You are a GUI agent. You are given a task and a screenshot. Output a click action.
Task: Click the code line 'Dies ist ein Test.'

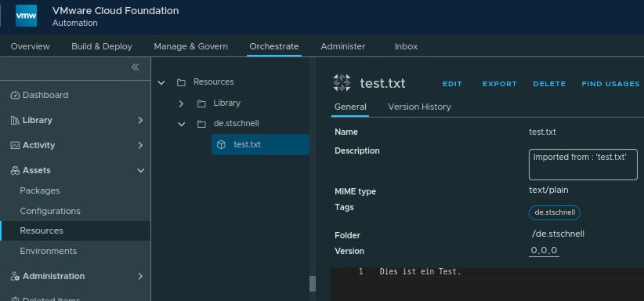click(x=420, y=272)
